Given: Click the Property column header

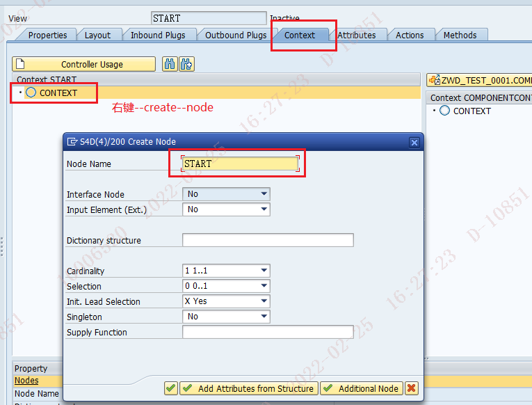Looking at the screenshot, I should (x=31, y=368).
